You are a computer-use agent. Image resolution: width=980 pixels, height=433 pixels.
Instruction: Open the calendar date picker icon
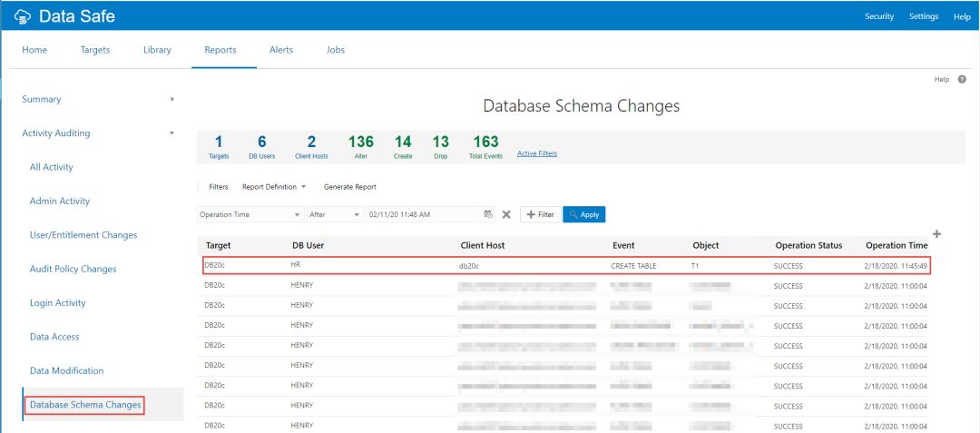tap(488, 214)
